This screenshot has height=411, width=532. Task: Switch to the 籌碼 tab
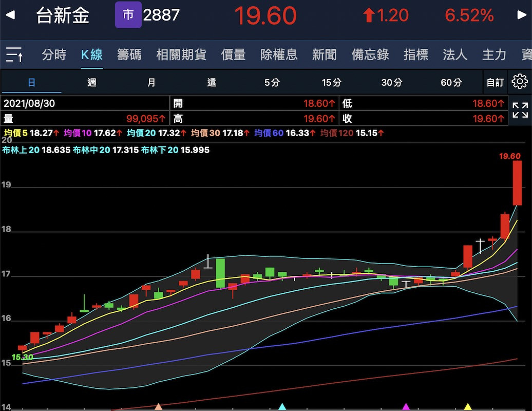(129, 54)
